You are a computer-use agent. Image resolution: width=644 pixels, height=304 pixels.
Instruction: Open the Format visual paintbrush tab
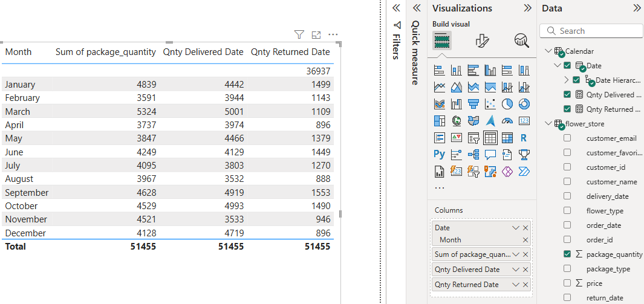482,40
